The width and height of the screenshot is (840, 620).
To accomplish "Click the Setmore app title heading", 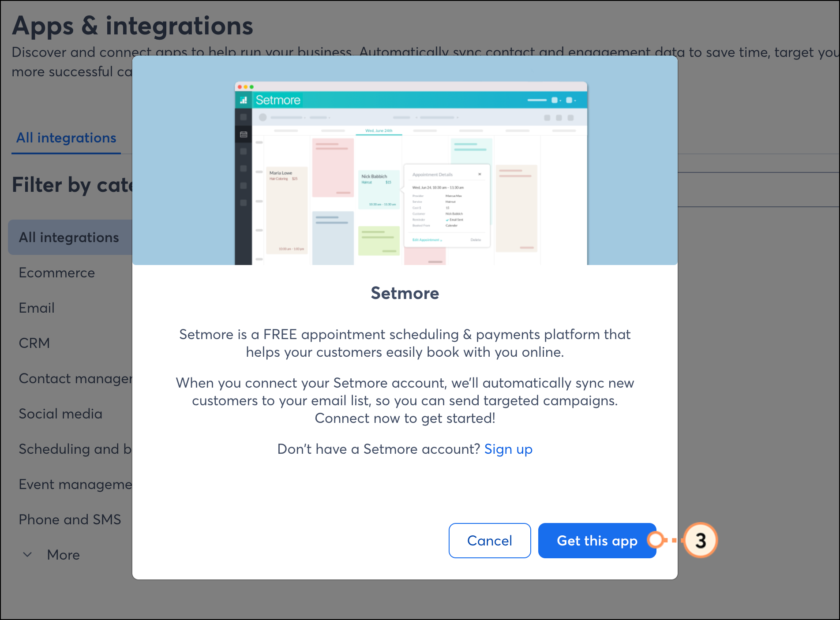I will coord(405,293).
